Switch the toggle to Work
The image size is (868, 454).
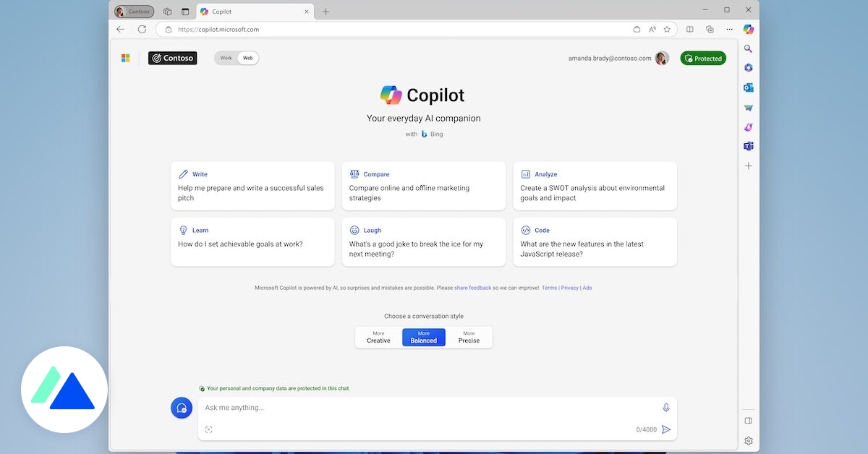[x=226, y=58]
